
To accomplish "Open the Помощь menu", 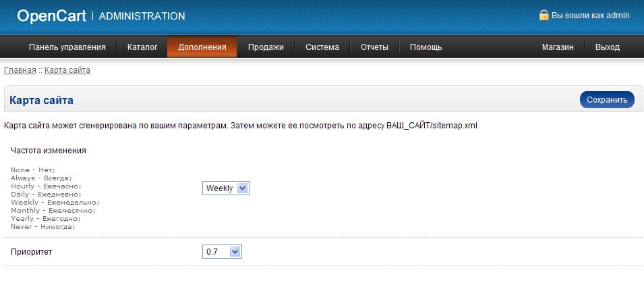I will click(x=426, y=47).
